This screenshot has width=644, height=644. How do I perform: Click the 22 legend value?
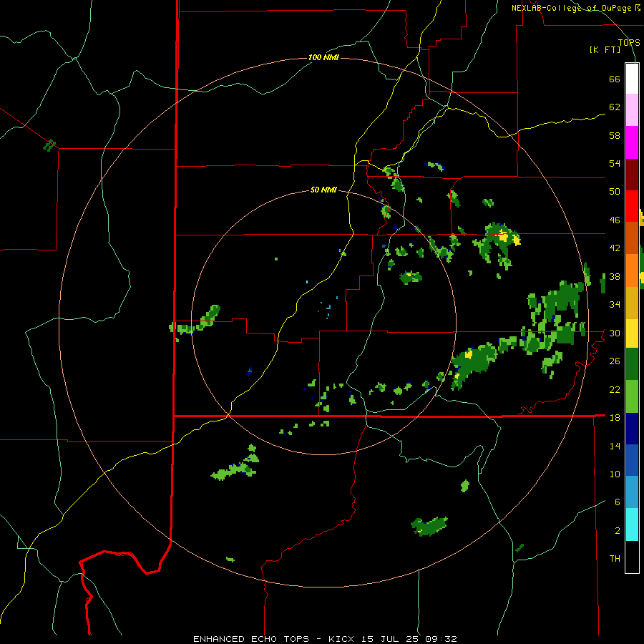pos(615,389)
